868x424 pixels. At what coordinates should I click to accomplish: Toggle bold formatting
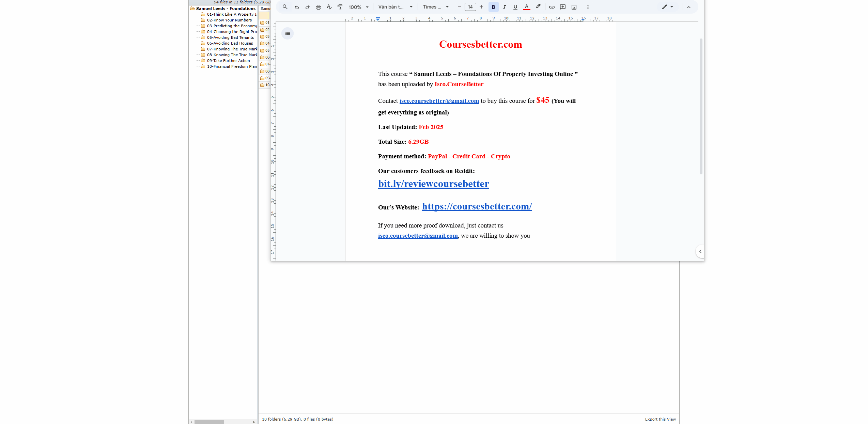tap(493, 7)
